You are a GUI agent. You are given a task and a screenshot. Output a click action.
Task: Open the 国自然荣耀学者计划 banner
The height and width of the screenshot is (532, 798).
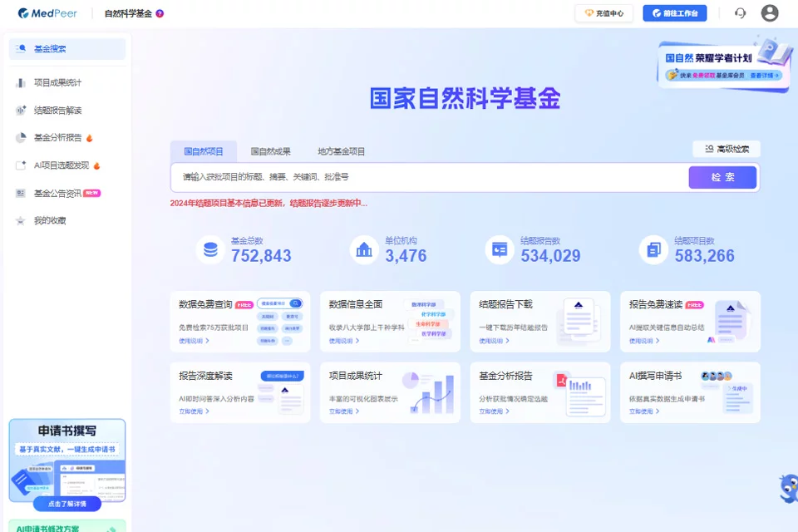pyautogui.click(x=725, y=65)
